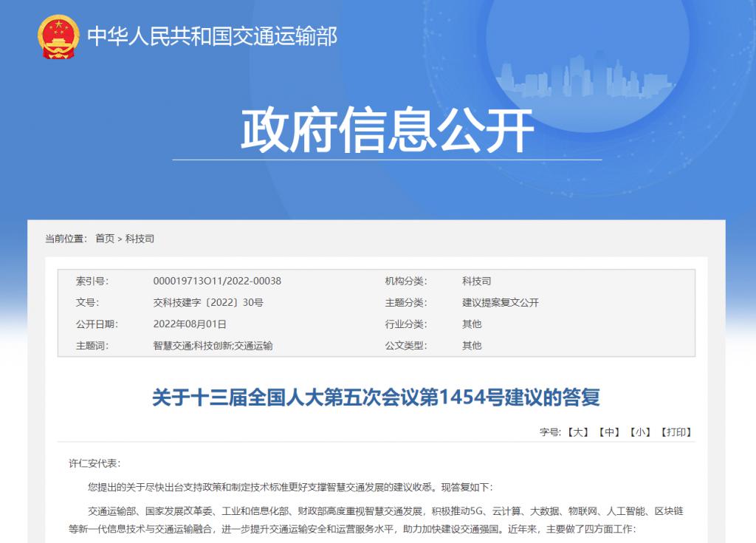
Task: Click 科技司 in the 机构分类 row
Action: [x=476, y=281]
